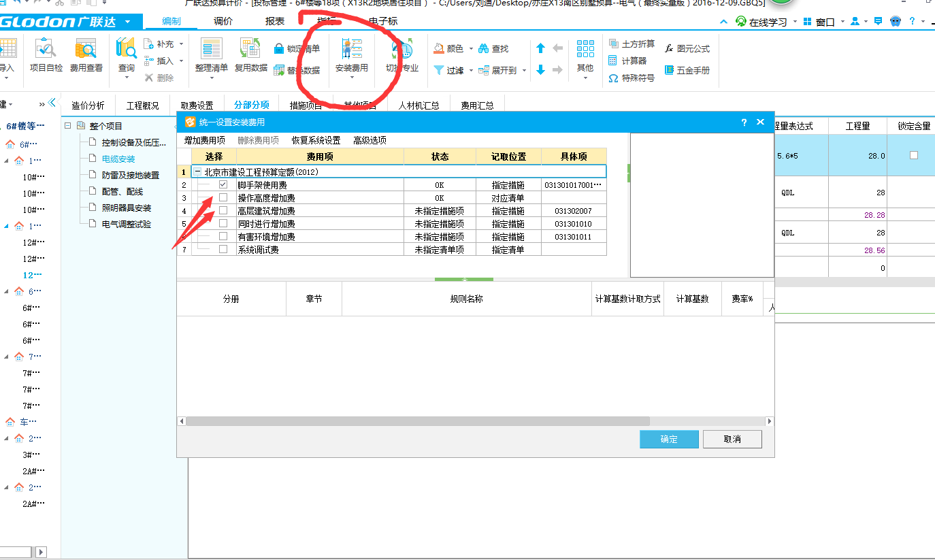Click the green panel splitter handle
Image resolution: width=935 pixels, height=560 pixels.
(464, 279)
